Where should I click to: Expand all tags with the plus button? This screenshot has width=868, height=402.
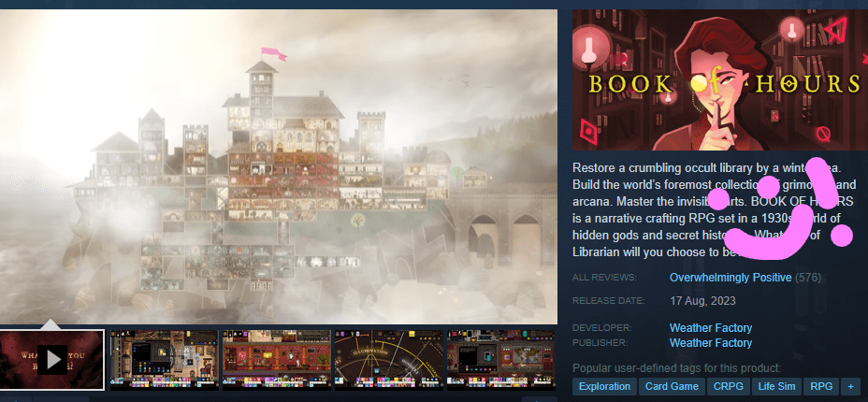850,386
